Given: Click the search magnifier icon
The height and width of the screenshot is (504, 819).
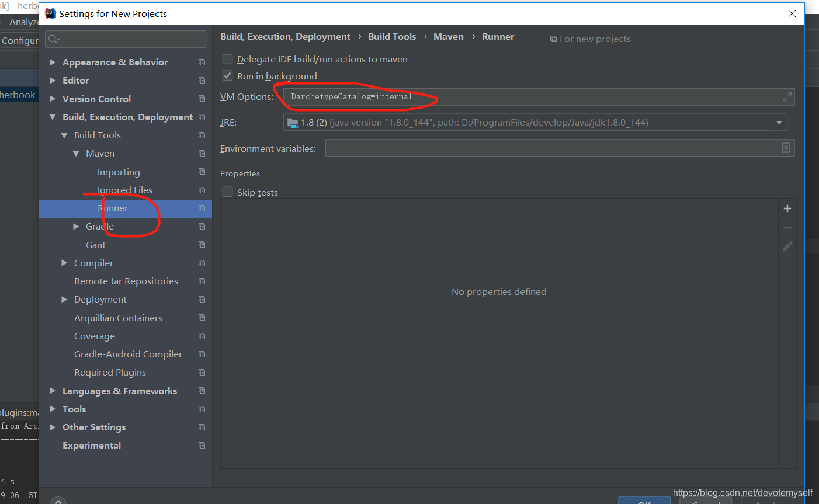Looking at the screenshot, I should (54, 39).
